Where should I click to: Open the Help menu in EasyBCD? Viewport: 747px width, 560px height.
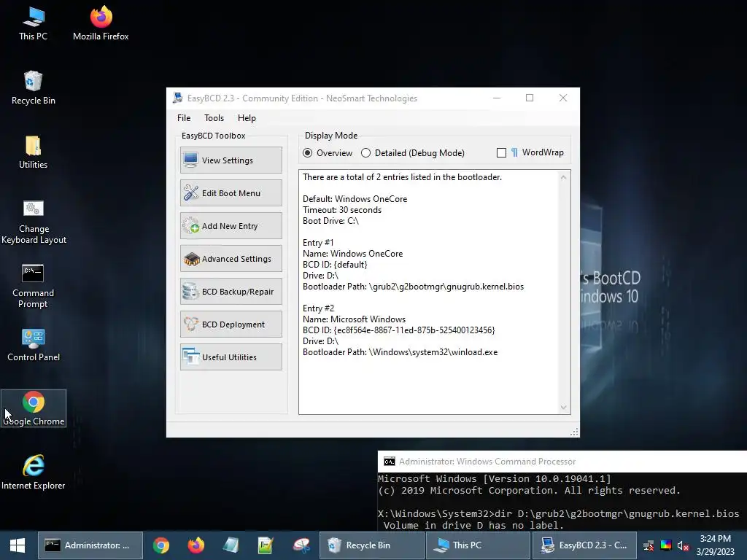click(247, 118)
